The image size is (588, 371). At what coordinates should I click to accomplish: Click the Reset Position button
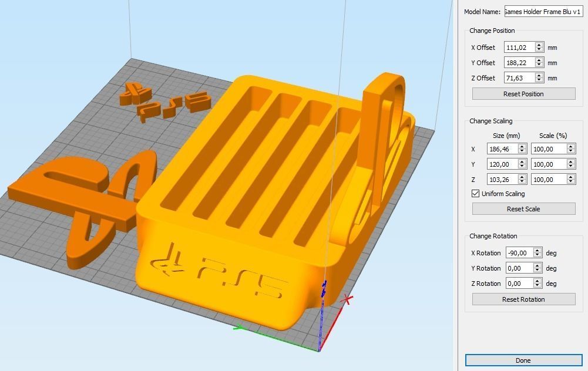(523, 94)
